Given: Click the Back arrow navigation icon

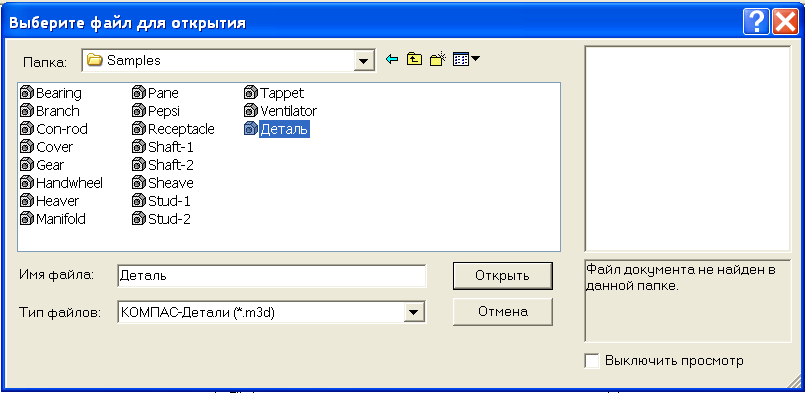Looking at the screenshot, I should pos(392,60).
